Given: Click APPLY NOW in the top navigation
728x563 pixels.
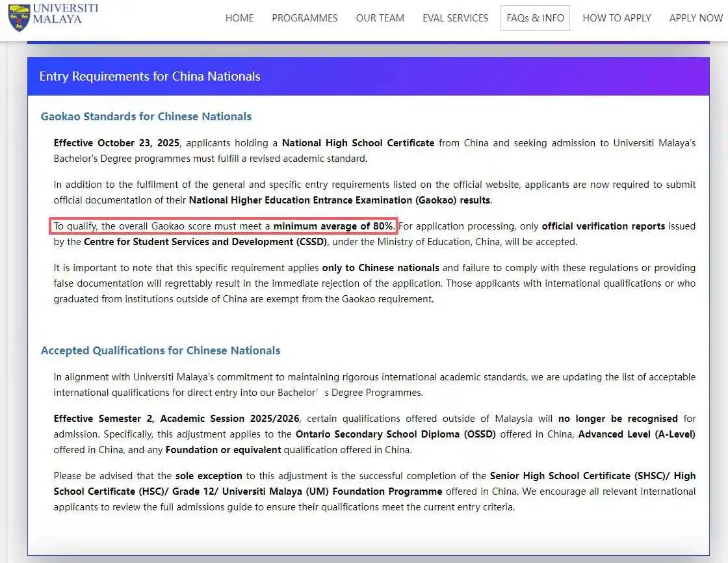Looking at the screenshot, I should tap(695, 18).
